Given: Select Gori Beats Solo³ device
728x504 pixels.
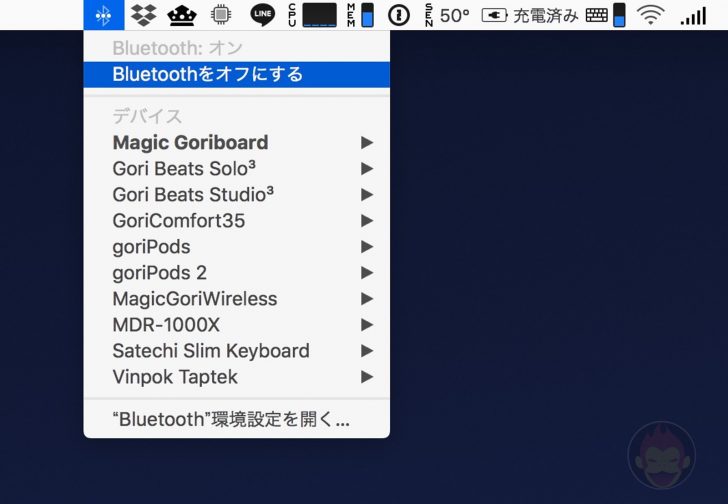Looking at the screenshot, I should pos(237,168).
